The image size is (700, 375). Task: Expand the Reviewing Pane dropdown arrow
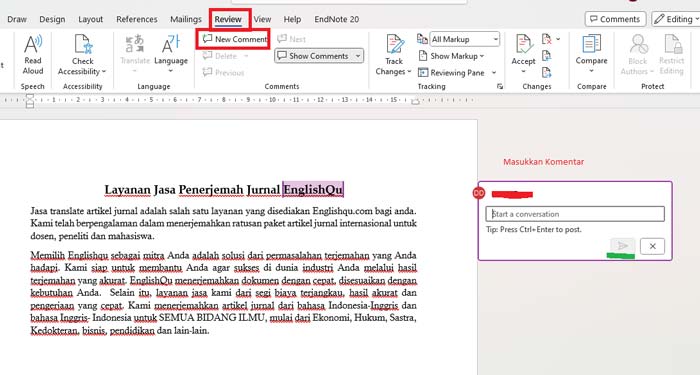coord(494,72)
